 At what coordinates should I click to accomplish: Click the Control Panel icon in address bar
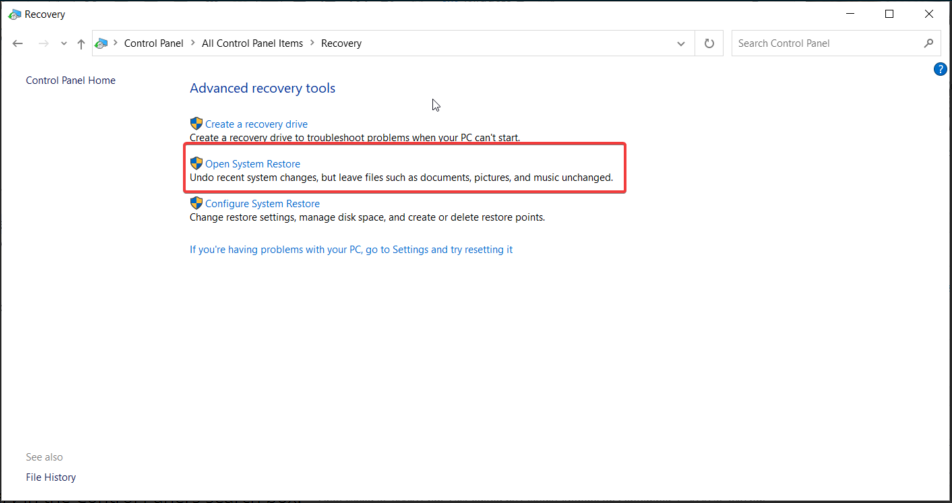pyautogui.click(x=101, y=43)
